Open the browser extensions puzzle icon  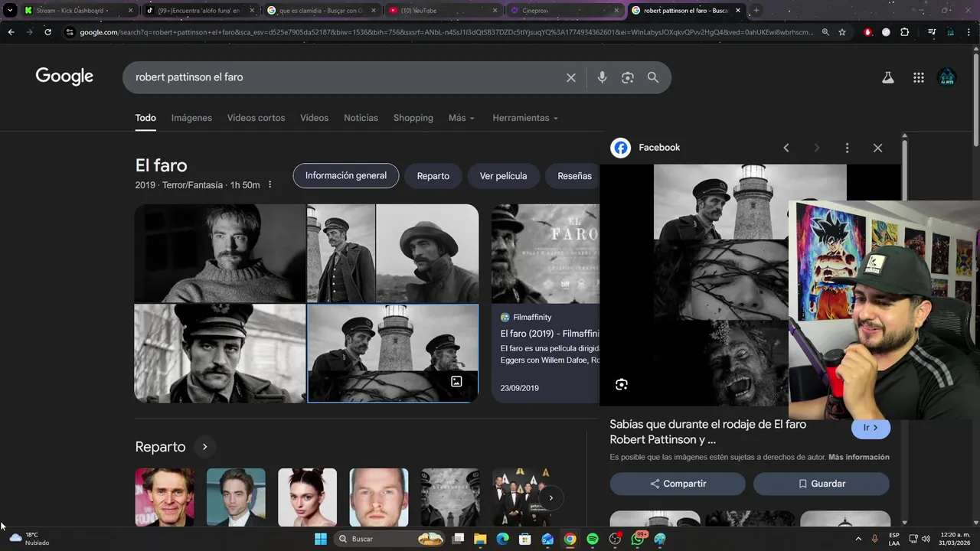pyautogui.click(x=905, y=32)
